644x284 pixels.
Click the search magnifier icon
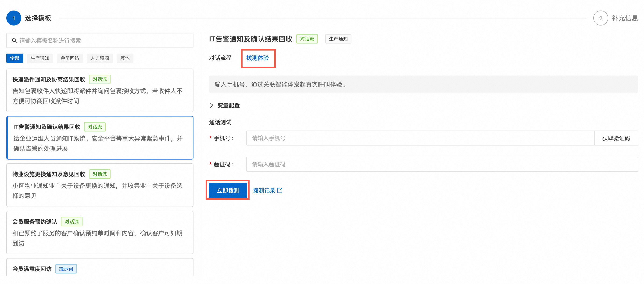pyautogui.click(x=14, y=40)
